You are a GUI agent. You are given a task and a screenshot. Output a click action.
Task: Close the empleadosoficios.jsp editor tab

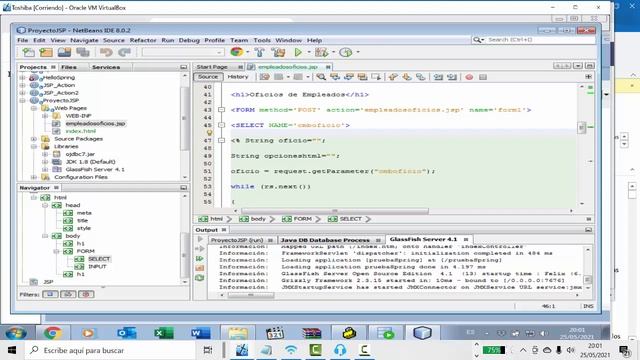[x=328, y=67]
